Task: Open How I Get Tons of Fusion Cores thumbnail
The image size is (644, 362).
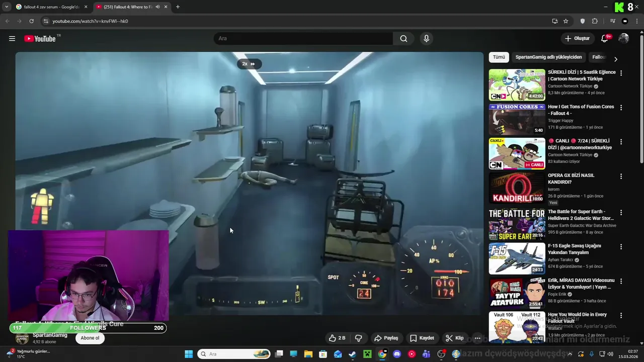Action: pos(517,119)
